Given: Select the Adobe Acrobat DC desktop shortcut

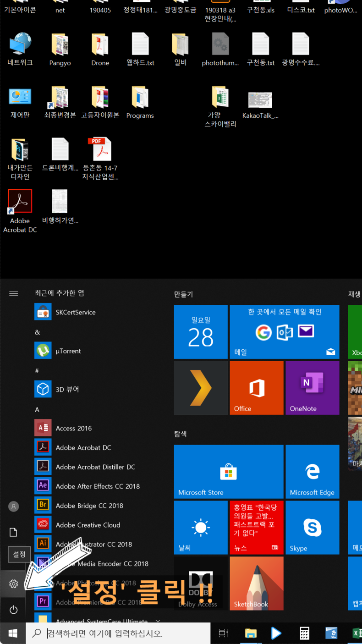Looking at the screenshot, I should tap(20, 211).
